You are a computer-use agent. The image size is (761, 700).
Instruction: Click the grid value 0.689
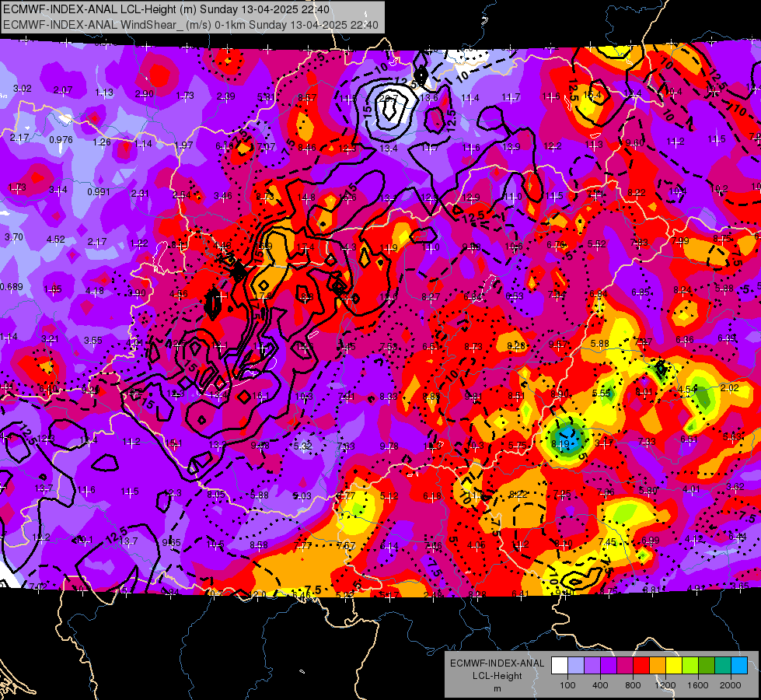point(12,287)
